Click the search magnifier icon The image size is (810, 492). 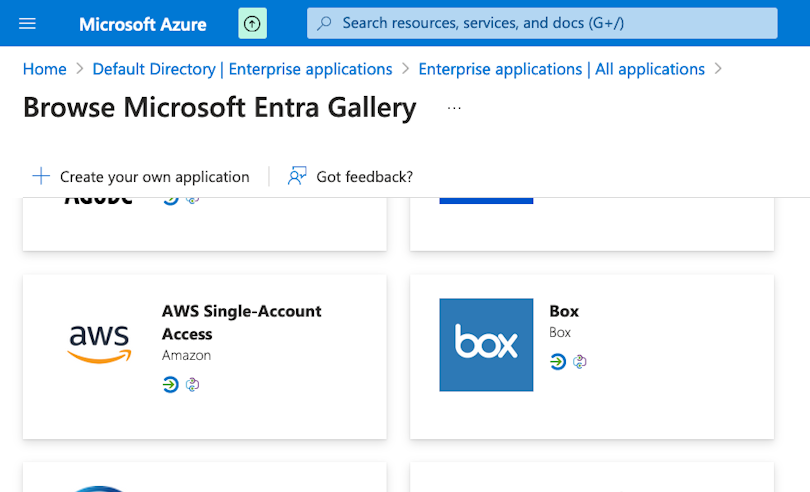click(x=324, y=23)
